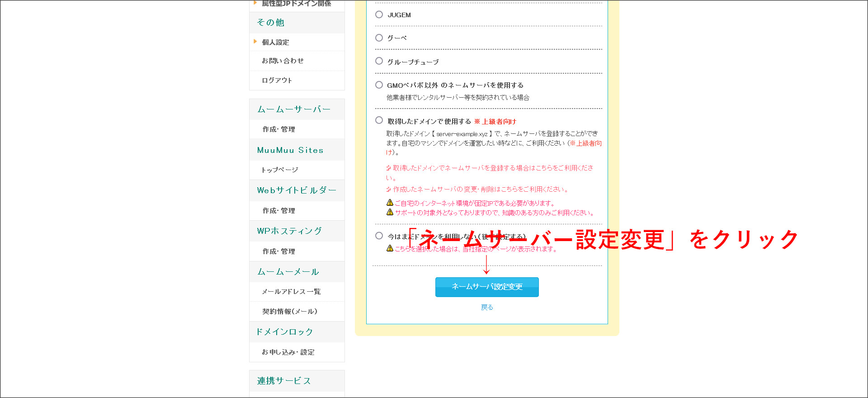
Task: Open メールアドレス一覧 in sidebar
Action: tap(291, 292)
